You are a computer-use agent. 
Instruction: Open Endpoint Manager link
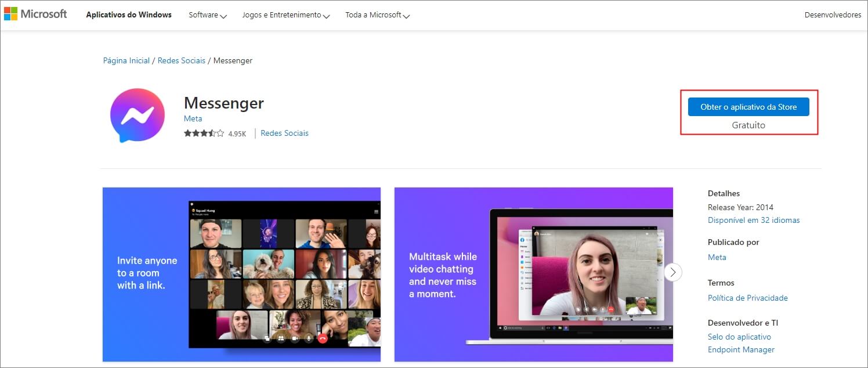tap(741, 349)
